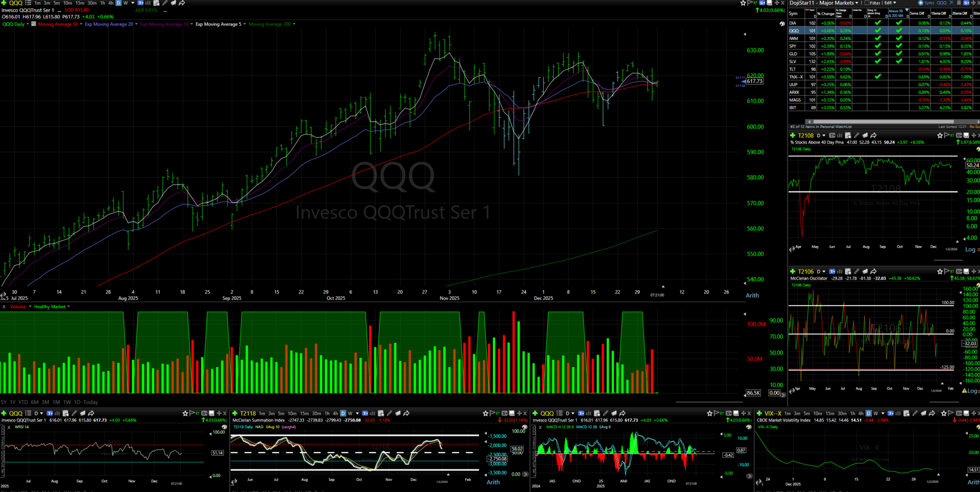Click the symbol list icon on bottom MACD QQQ chart

559,413
